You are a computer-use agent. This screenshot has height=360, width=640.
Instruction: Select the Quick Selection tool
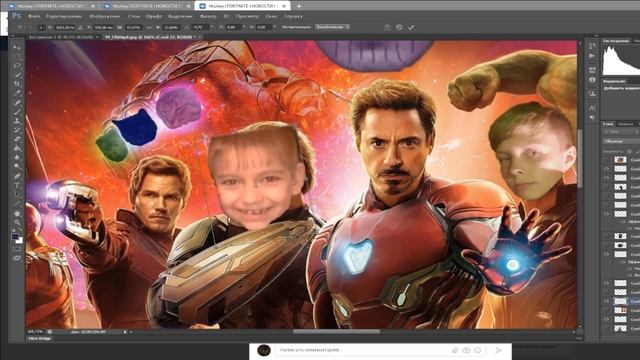click(17, 75)
